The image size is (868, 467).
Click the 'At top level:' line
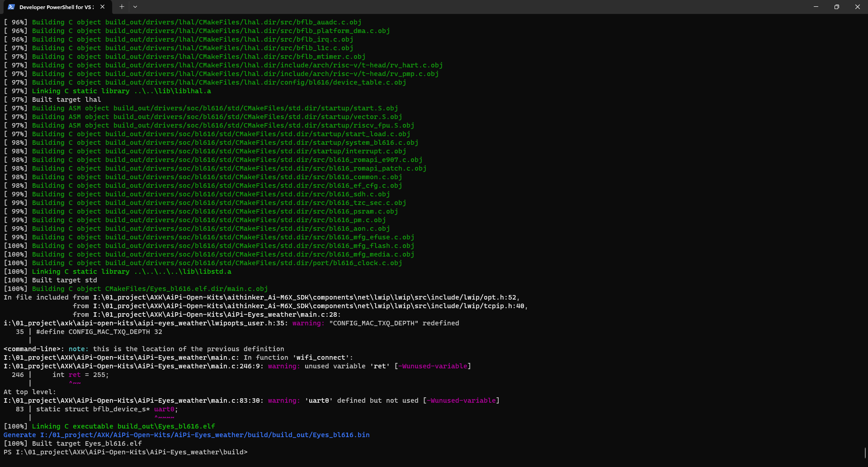click(x=30, y=392)
